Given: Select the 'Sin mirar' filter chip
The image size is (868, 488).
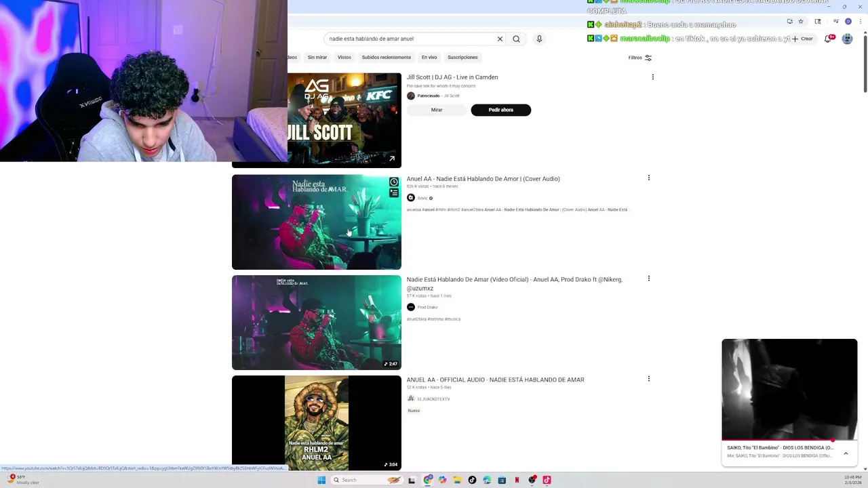Looking at the screenshot, I should point(317,58).
